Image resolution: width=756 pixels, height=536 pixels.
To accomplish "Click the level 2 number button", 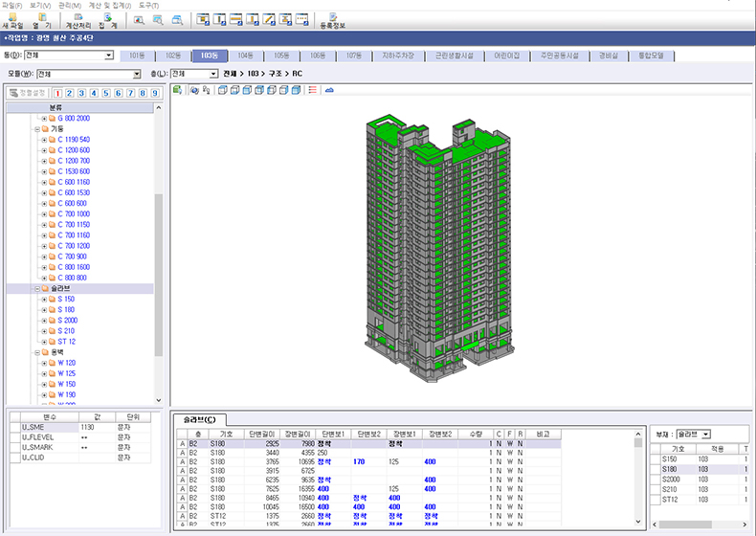I will [70, 93].
